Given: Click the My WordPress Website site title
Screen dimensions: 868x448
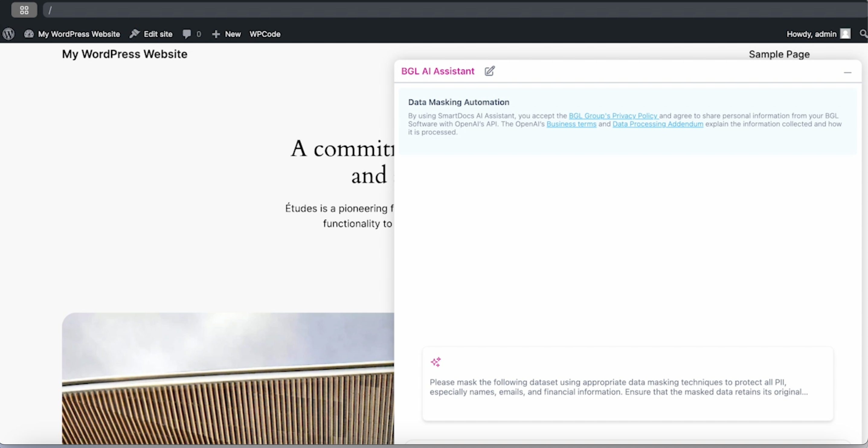Looking at the screenshot, I should click(125, 54).
